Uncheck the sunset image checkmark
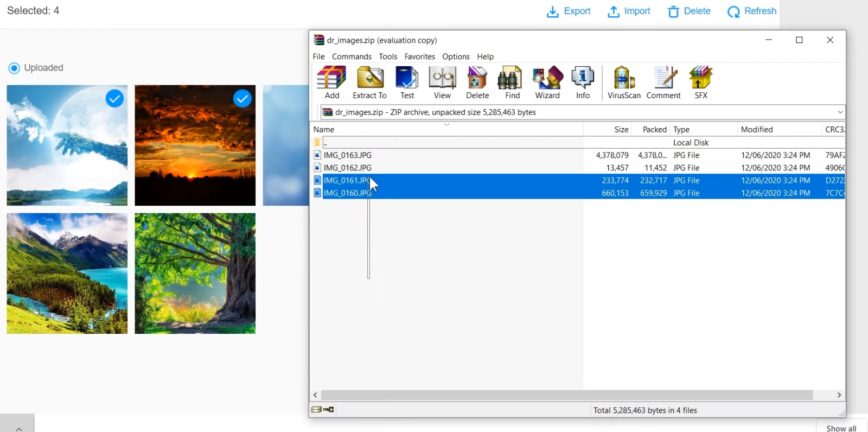The image size is (868, 432). coord(242,98)
